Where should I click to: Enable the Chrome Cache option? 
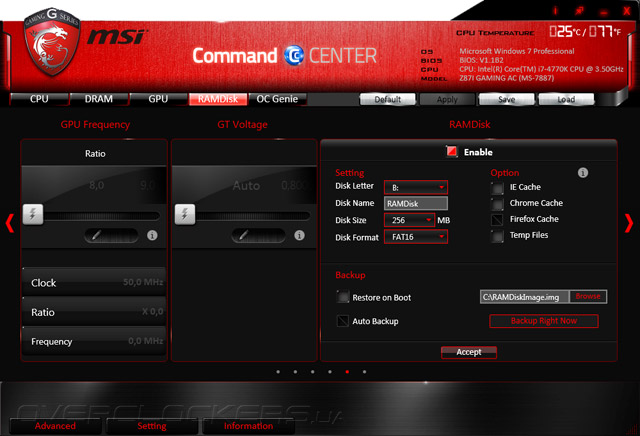497,204
